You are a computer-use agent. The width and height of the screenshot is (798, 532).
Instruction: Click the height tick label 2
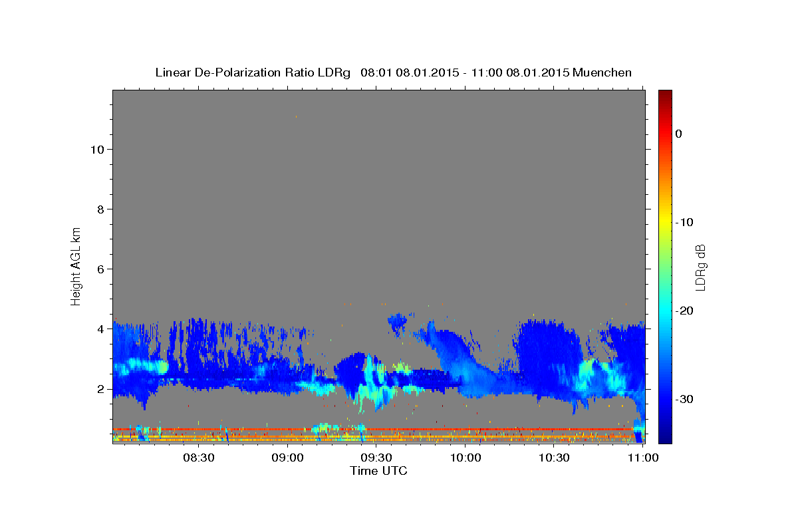coord(101,389)
